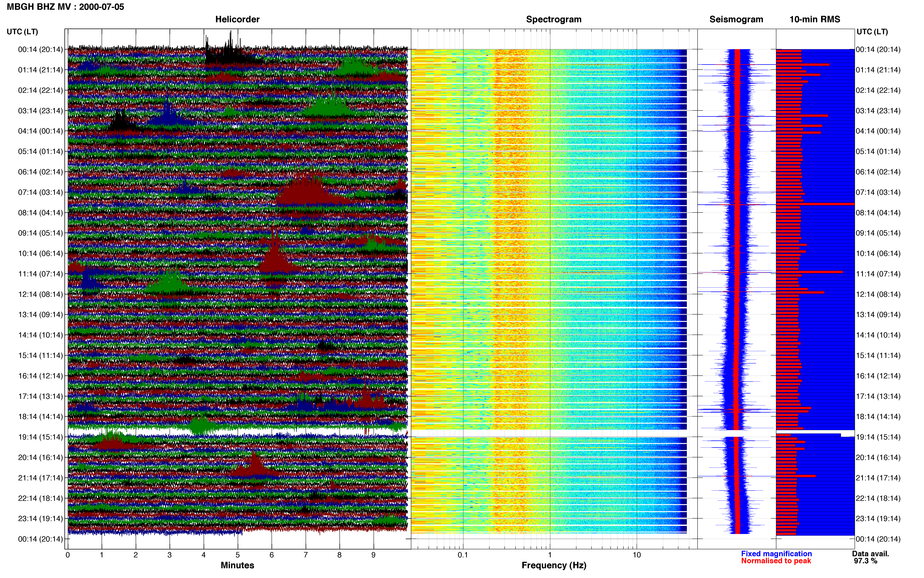Screen dimensions: 924x578
Task: Click left time label 07:14 (03:14)
Action: [x=41, y=192]
